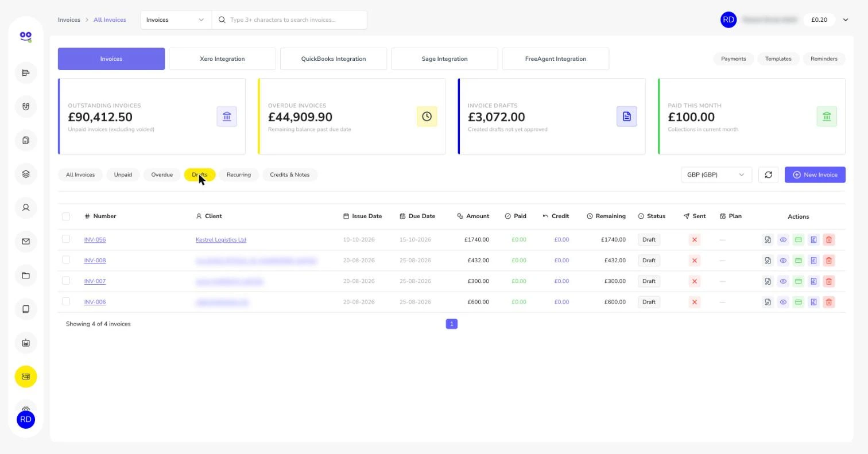Open the Reminders button
This screenshot has height=454, width=868.
(824, 59)
